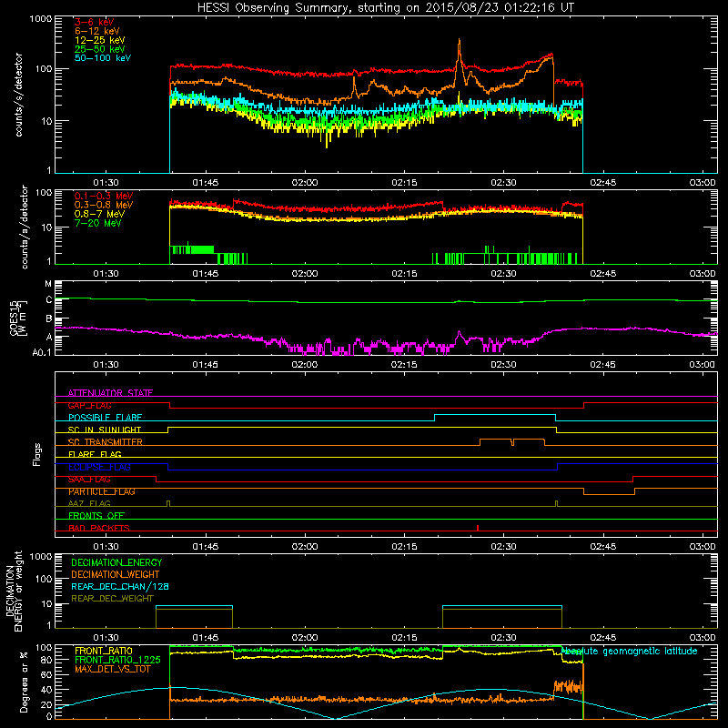Click the "M" class tick on GOES panel
The width and height of the screenshot is (728, 728).
[x=48, y=284]
